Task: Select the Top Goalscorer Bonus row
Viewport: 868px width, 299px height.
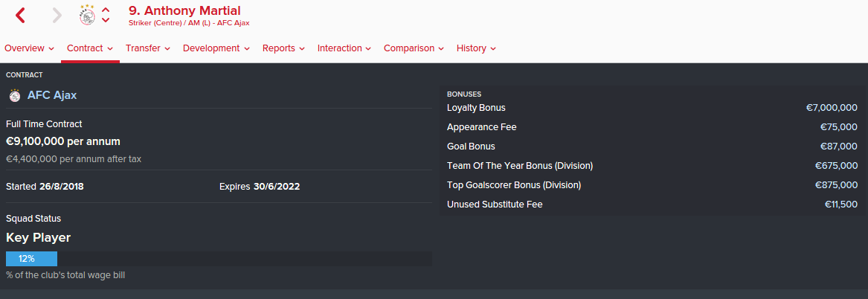Action: tap(652, 185)
